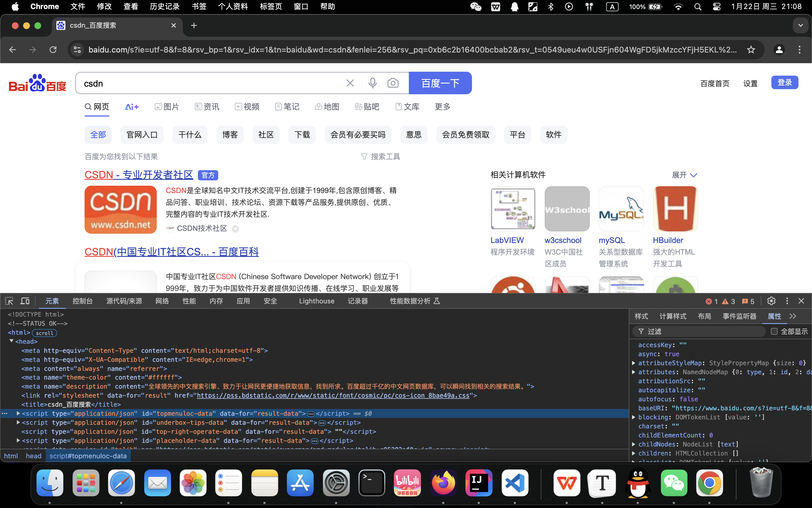Expand attributeStyleMap property
This screenshot has height=508, width=812.
[634, 363]
